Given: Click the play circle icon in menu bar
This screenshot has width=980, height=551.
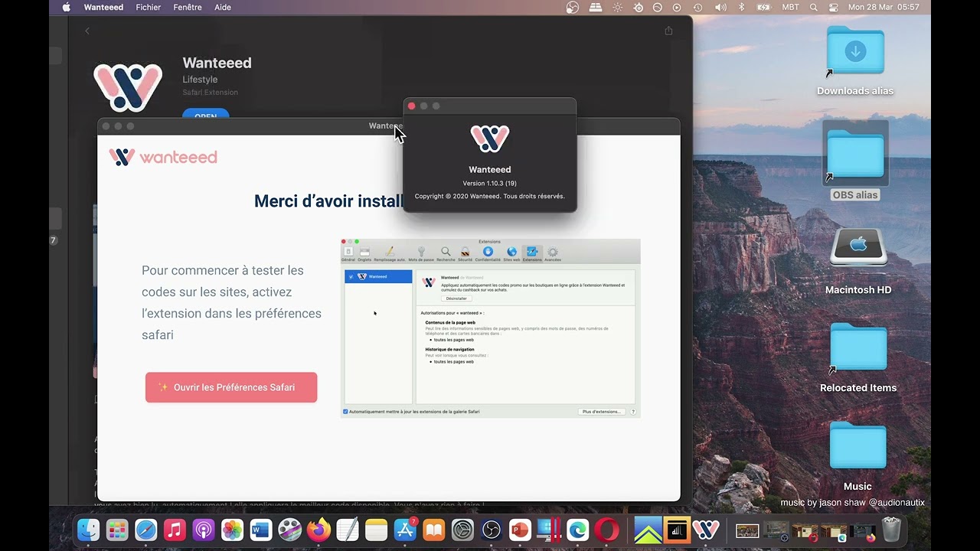Looking at the screenshot, I should click(x=677, y=7).
